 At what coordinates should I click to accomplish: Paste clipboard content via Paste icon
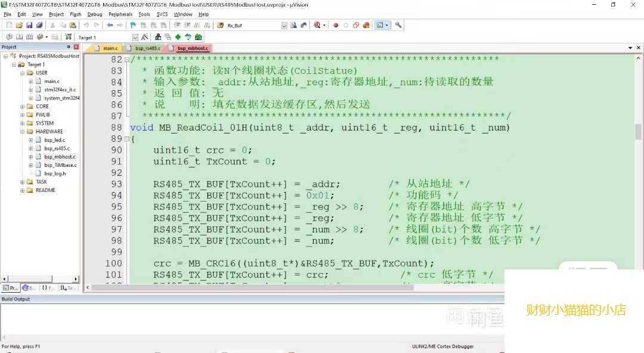(73, 25)
